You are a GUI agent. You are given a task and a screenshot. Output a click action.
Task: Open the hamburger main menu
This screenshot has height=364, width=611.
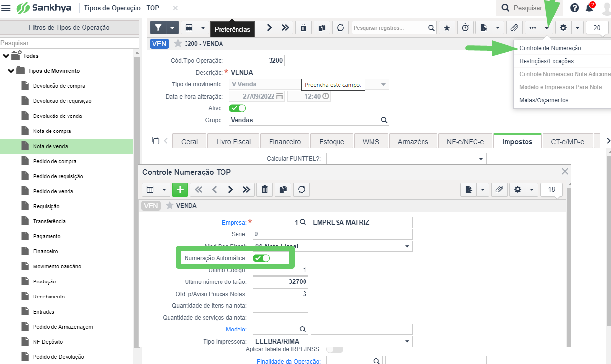click(6, 8)
